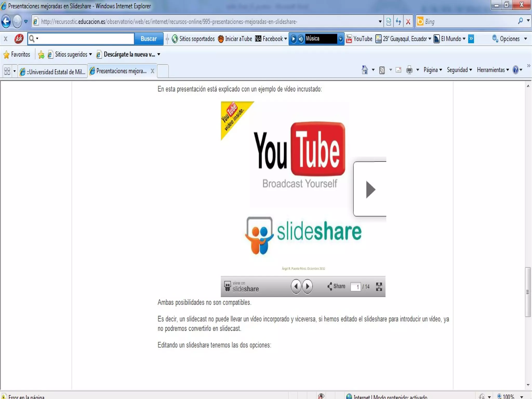Expand the Facebook toolbar dropdown
532x399 pixels.
click(285, 39)
